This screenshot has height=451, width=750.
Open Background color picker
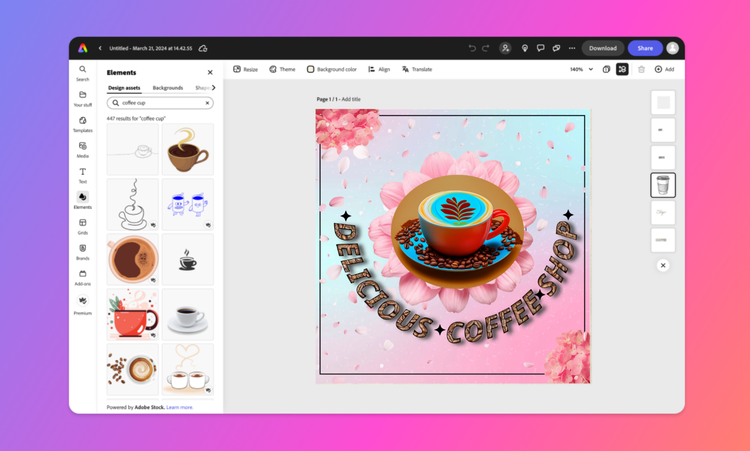point(331,70)
